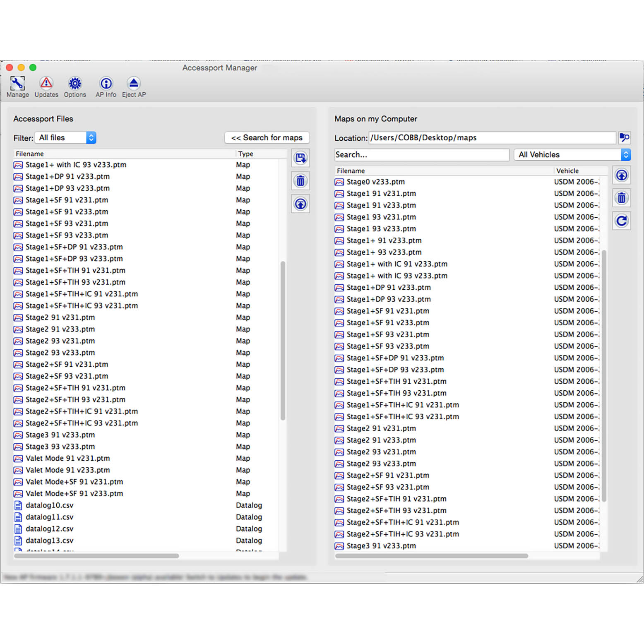The height and width of the screenshot is (644, 644).
Task: Click browse folder icon next to Location field
Action: click(x=625, y=138)
